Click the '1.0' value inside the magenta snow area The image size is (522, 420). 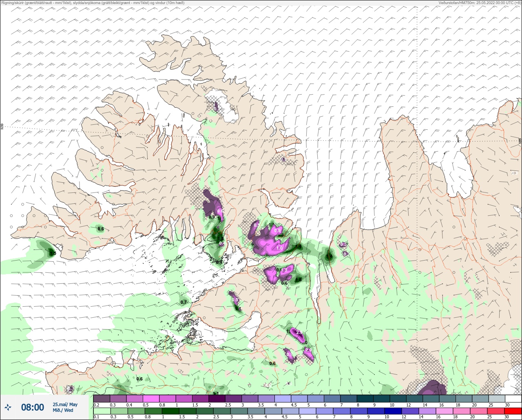pyautogui.click(x=279, y=248)
